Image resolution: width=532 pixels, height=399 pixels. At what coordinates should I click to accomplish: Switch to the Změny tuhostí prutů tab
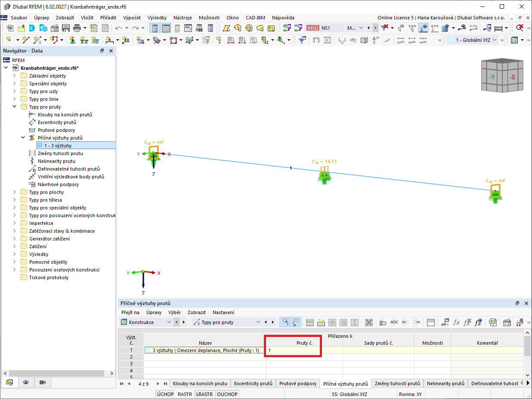397,383
